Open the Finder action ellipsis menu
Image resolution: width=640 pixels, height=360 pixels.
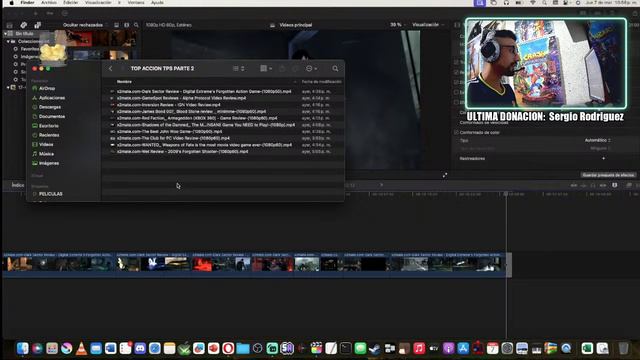[311, 69]
